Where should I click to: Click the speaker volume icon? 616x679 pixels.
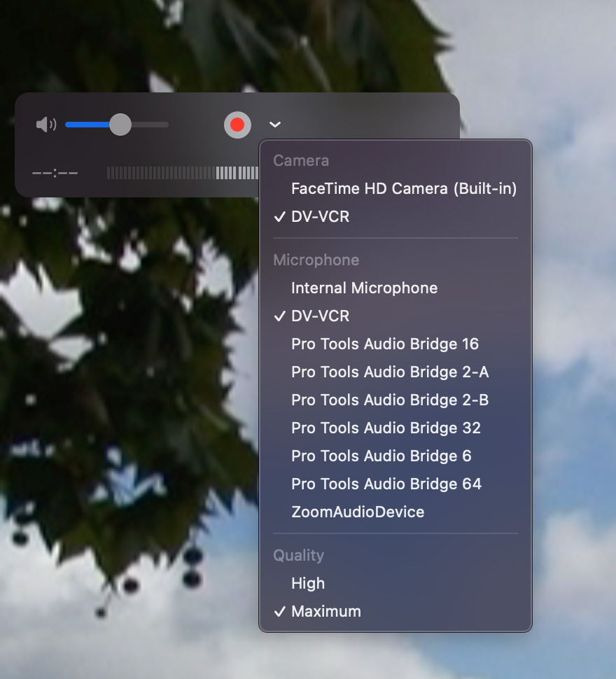(45, 125)
